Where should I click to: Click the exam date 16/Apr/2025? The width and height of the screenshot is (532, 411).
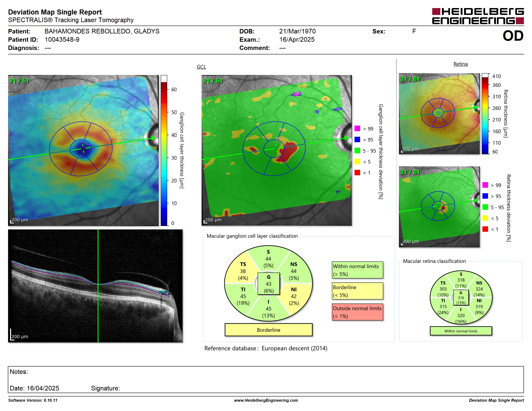[x=297, y=39]
